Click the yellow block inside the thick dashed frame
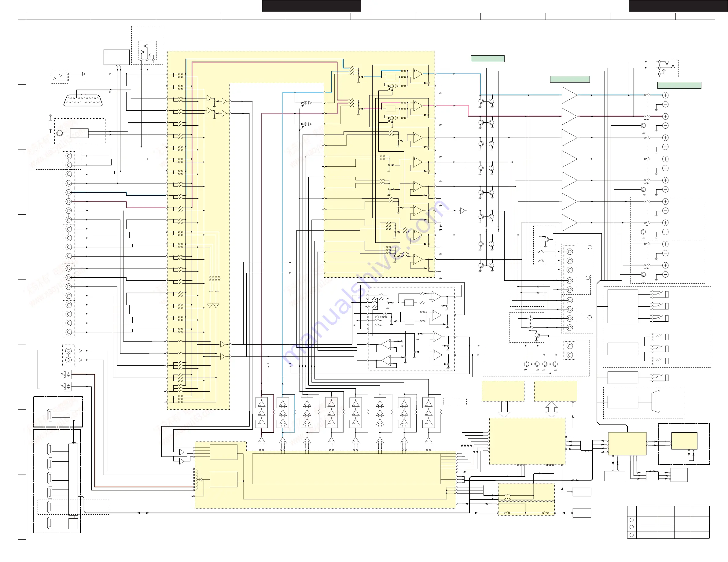 [684, 441]
